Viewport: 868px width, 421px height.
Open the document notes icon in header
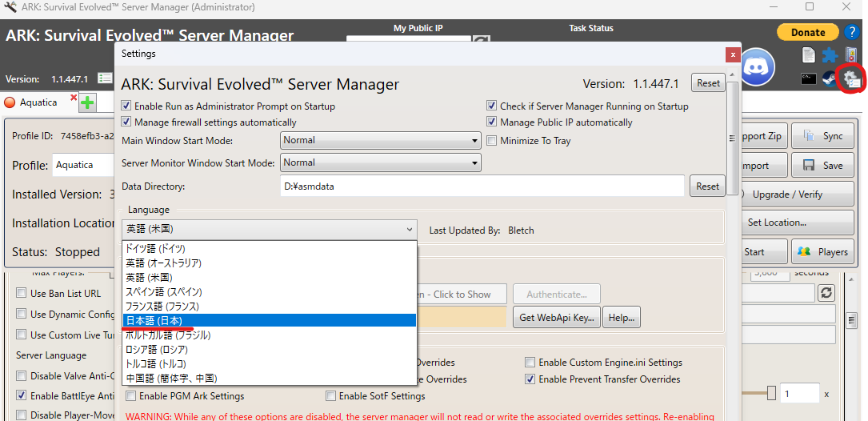[809, 55]
